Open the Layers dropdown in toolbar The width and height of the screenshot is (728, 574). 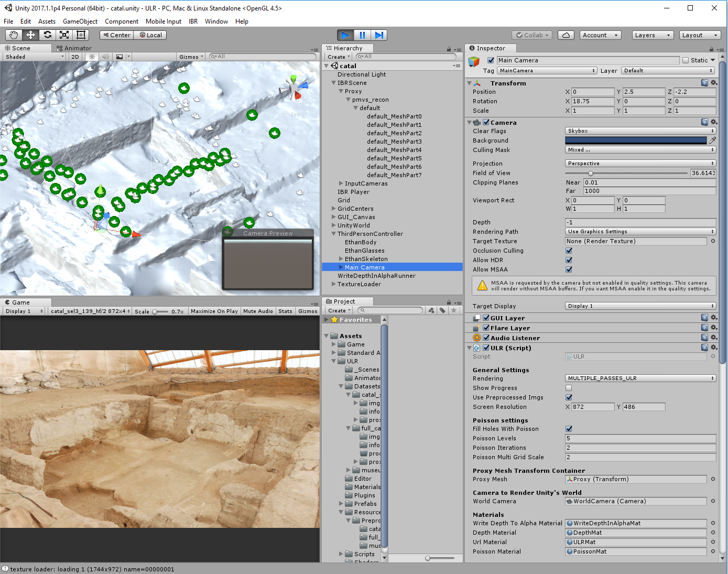[652, 35]
